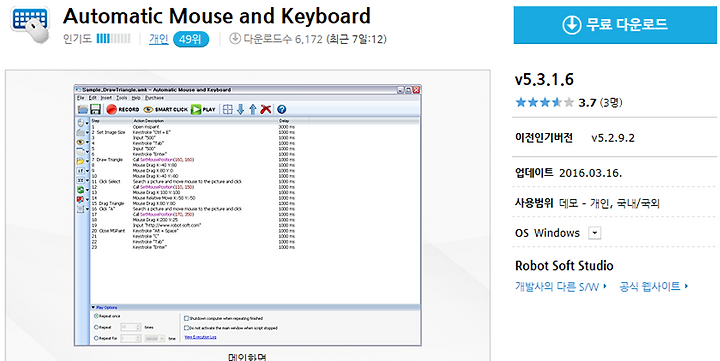Click the SMART CLICK eye button
The width and height of the screenshot is (720, 361).
(x=165, y=109)
